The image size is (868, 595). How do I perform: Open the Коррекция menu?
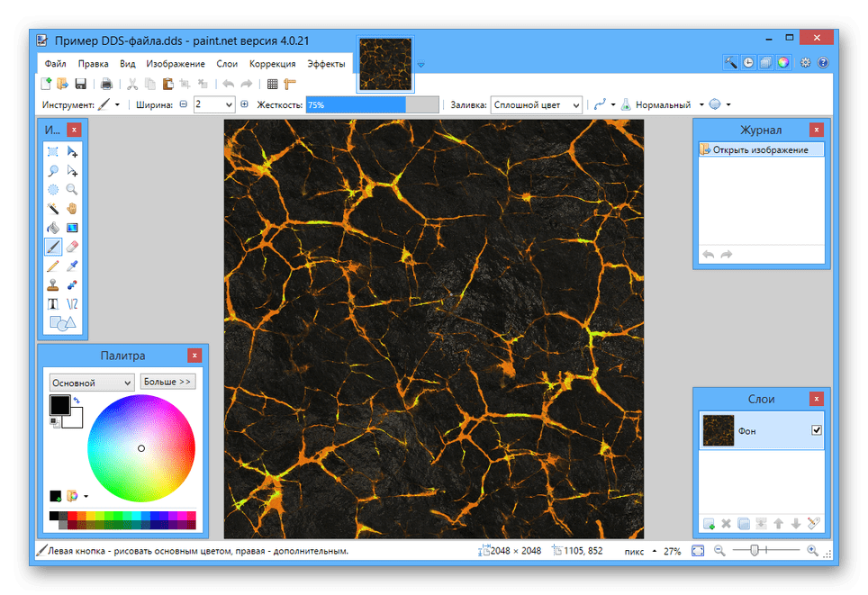[x=272, y=64]
